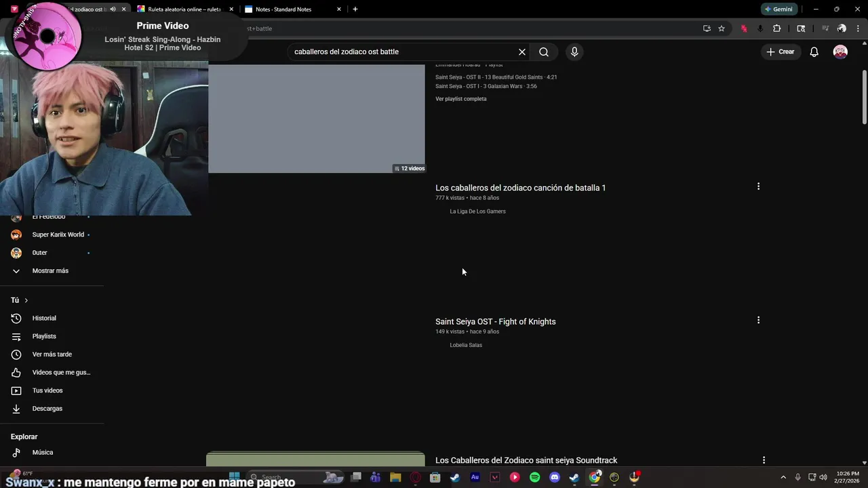
Task: Open options menu for Fight of Knights video
Action: 758,320
